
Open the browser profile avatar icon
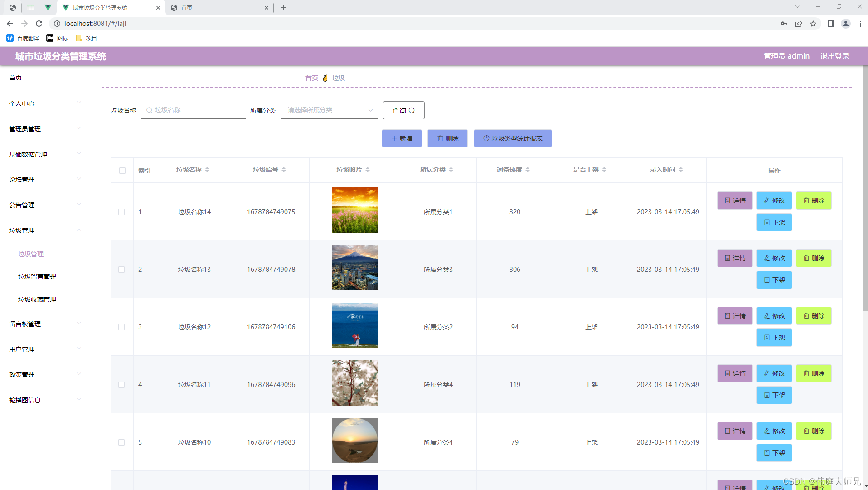tap(846, 24)
